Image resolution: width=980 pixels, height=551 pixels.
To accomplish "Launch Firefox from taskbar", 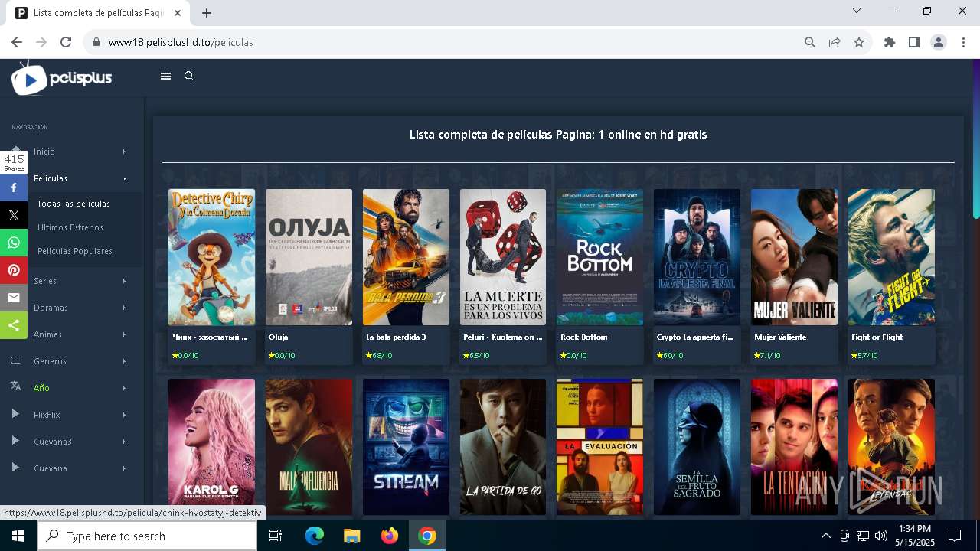I will coord(389,536).
